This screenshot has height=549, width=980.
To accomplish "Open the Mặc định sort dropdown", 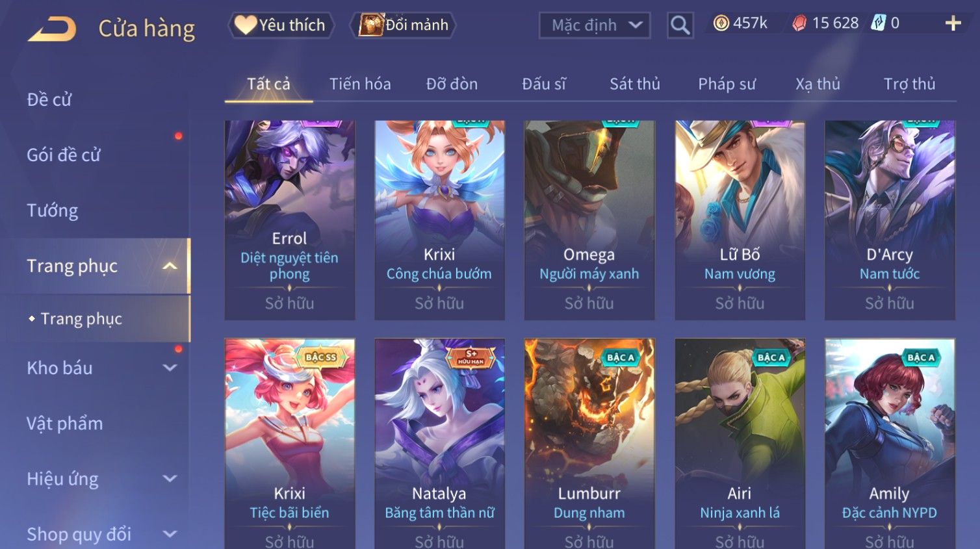I will (x=595, y=25).
